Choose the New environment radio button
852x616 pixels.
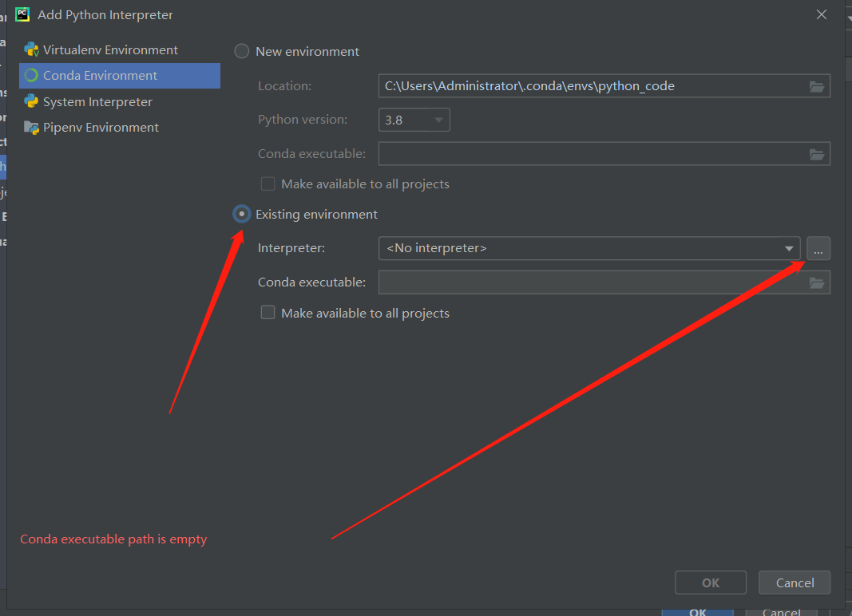pos(242,52)
